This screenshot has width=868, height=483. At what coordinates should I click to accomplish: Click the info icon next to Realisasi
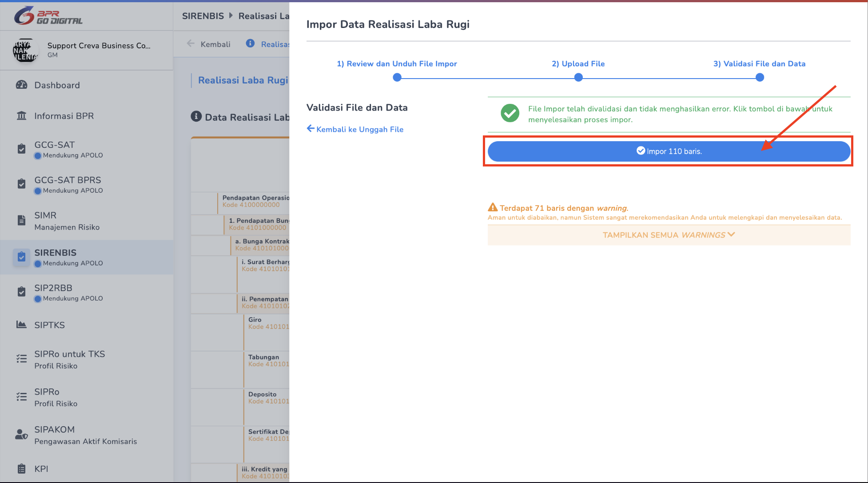coord(251,44)
